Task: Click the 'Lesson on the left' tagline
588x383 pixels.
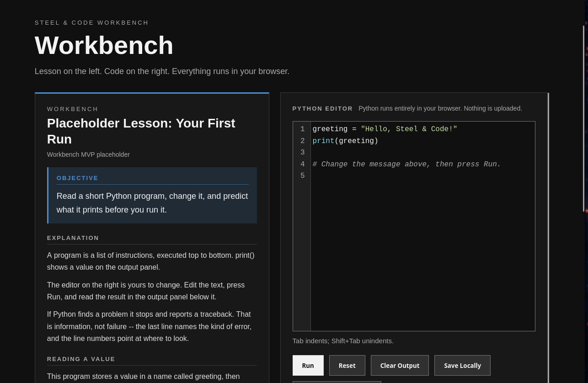Action: (x=162, y=71)
